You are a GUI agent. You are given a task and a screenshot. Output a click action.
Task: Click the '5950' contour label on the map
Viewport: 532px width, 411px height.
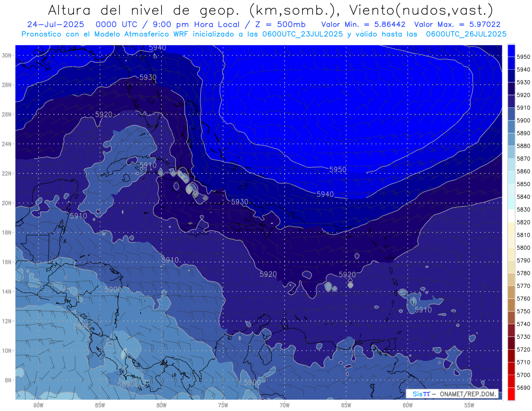[338, 170]
